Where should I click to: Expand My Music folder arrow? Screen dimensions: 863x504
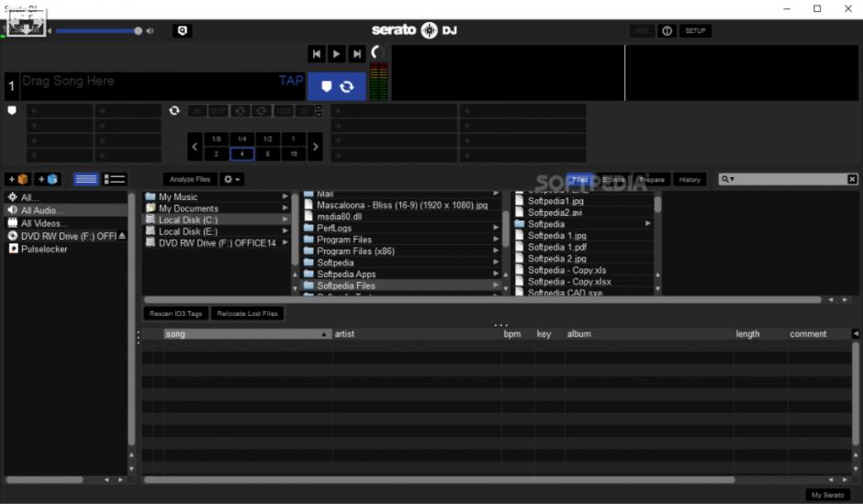pyautogui.click(x=286, y=196)
